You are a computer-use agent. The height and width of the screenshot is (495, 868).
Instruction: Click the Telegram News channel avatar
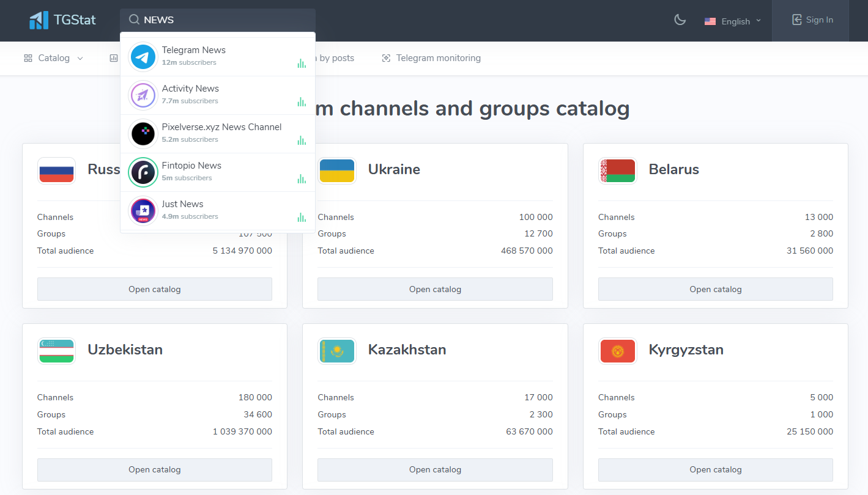coord(143,57)
